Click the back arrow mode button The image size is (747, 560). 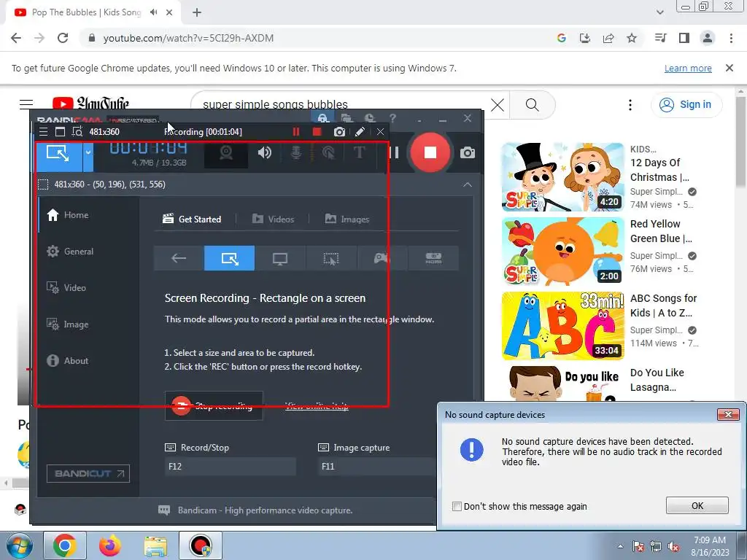179,258
